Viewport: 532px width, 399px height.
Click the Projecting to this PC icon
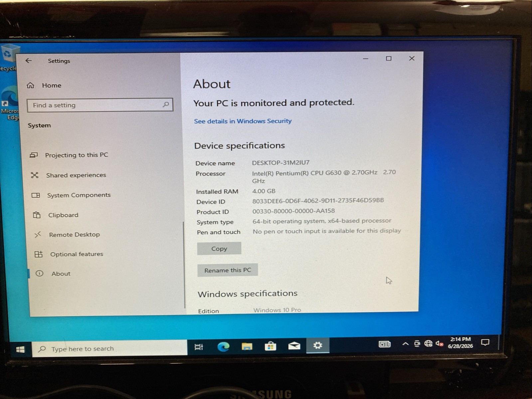click(34, 155)
